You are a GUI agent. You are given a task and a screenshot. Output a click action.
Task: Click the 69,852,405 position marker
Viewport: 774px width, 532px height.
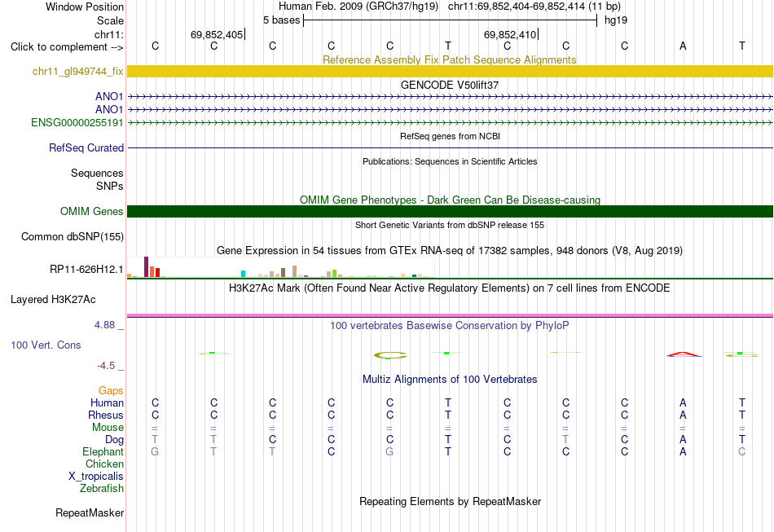tap(218, 34)
